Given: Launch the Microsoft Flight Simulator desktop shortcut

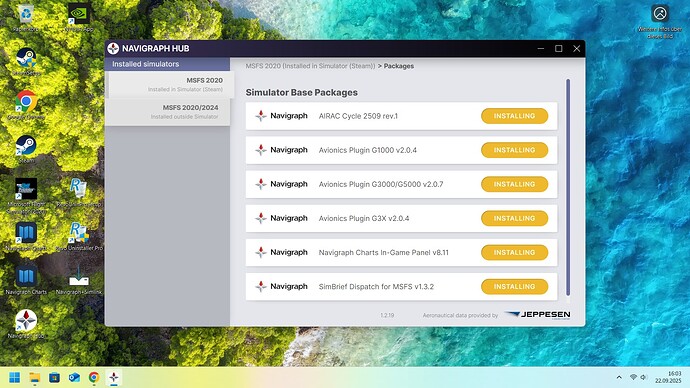Looking at the screenshot, I should click(x=26, y=196).
